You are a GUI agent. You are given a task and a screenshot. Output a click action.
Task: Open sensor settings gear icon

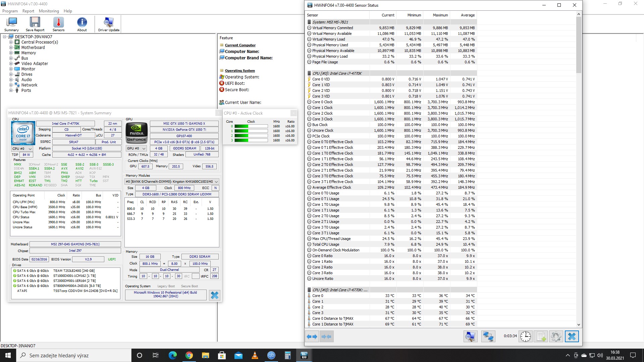[x=556, y=337]
